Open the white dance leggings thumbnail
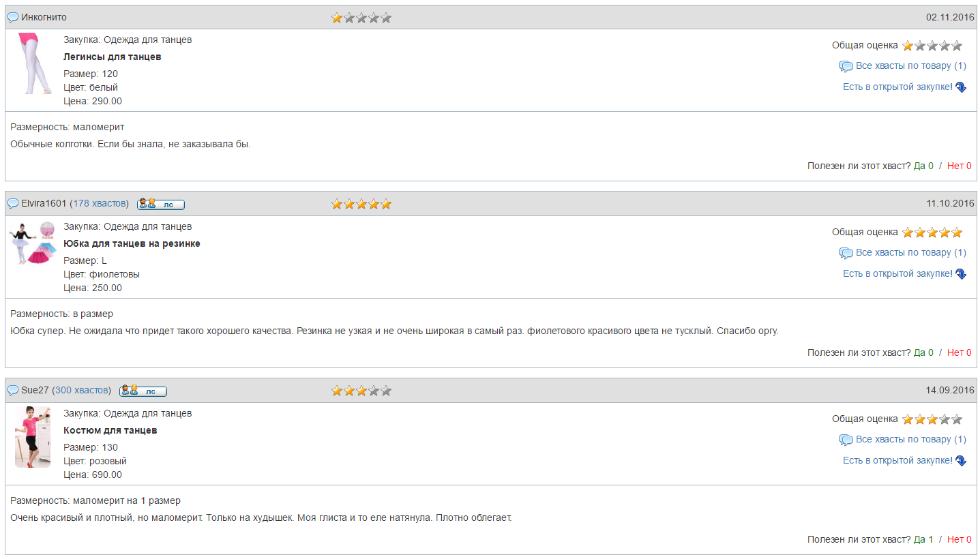The width and height of the screenshot is (980, 557). [x=33, y=63]
